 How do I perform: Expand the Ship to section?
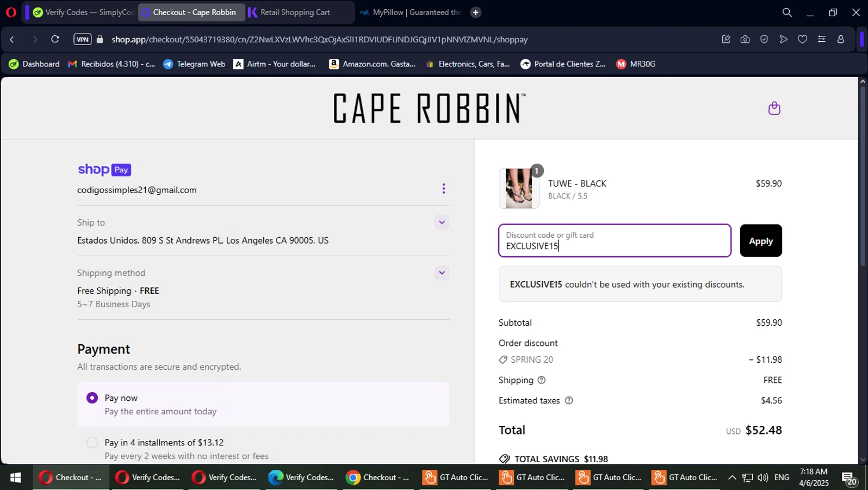click(442, 222)
